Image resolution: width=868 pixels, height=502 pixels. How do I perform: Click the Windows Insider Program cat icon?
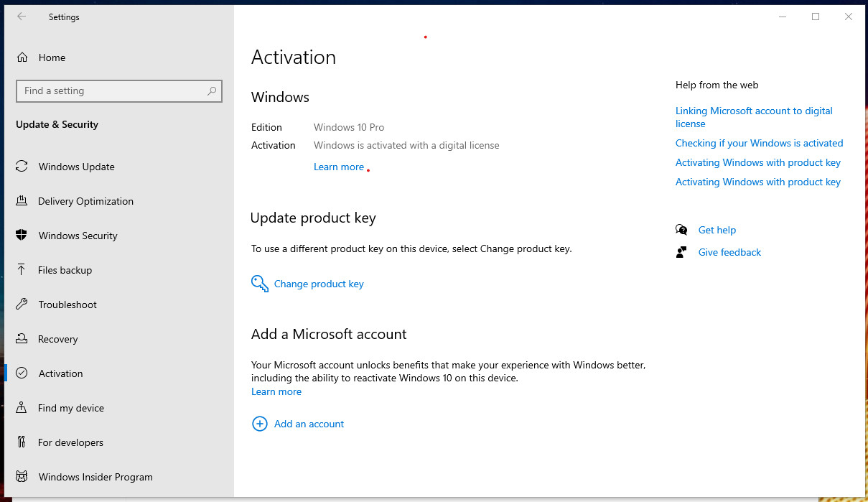pos(22,477)
